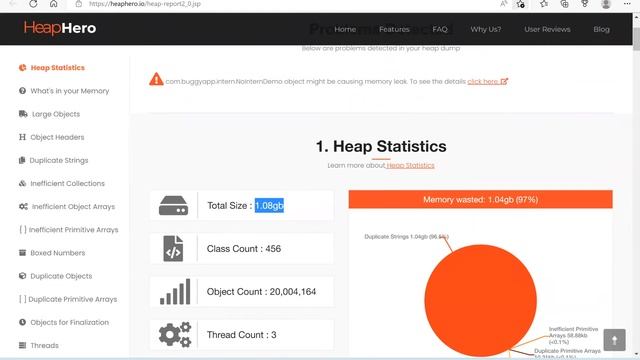Click the Inefficient Primitive Arrays brackets icon
640x360 pixels.
(x=23, y=229)
